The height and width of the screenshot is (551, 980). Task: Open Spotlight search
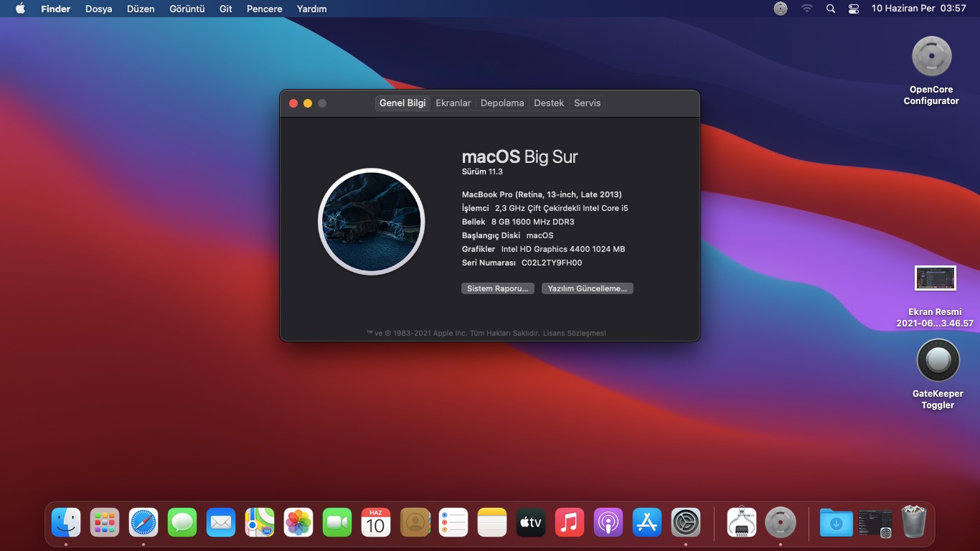pyautogui.click(x=831, y=9)
